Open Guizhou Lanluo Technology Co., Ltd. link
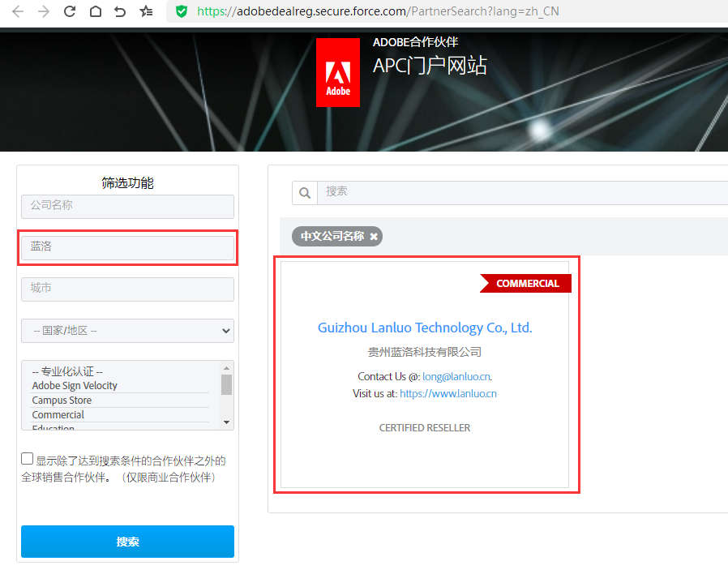The height and width of the screenshot is (587, 728). (x=425, y=328)
